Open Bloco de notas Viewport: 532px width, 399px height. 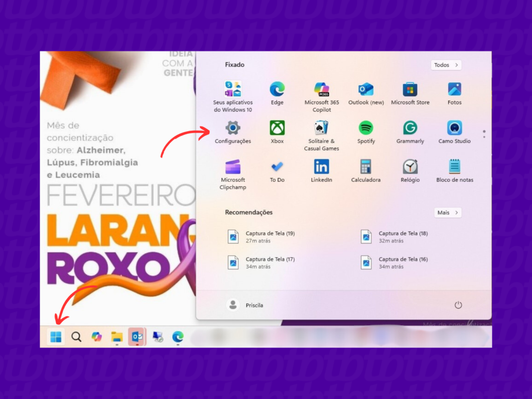point(454,167)
